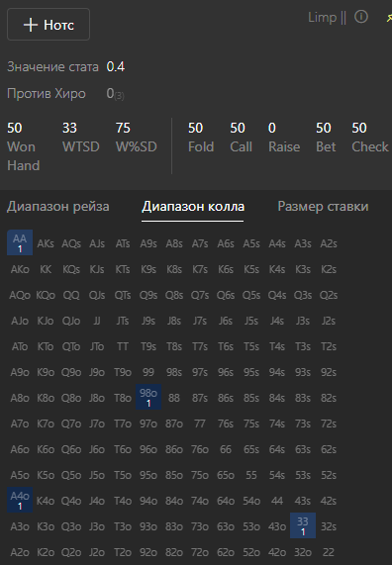Open the Размер ставки tab
The image size is (392, 565).
coord(323,207)
